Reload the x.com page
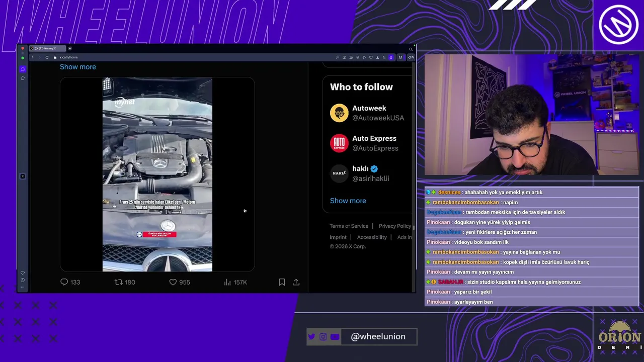 47,57
